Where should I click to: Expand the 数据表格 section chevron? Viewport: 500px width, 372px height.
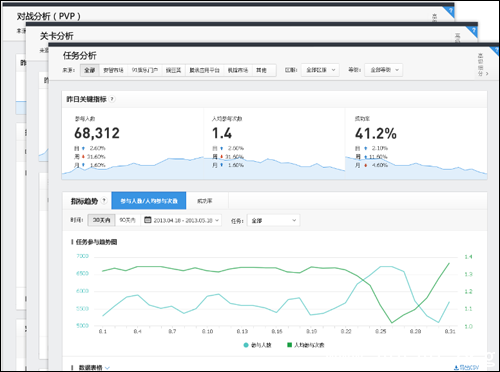tap(107, 368)
